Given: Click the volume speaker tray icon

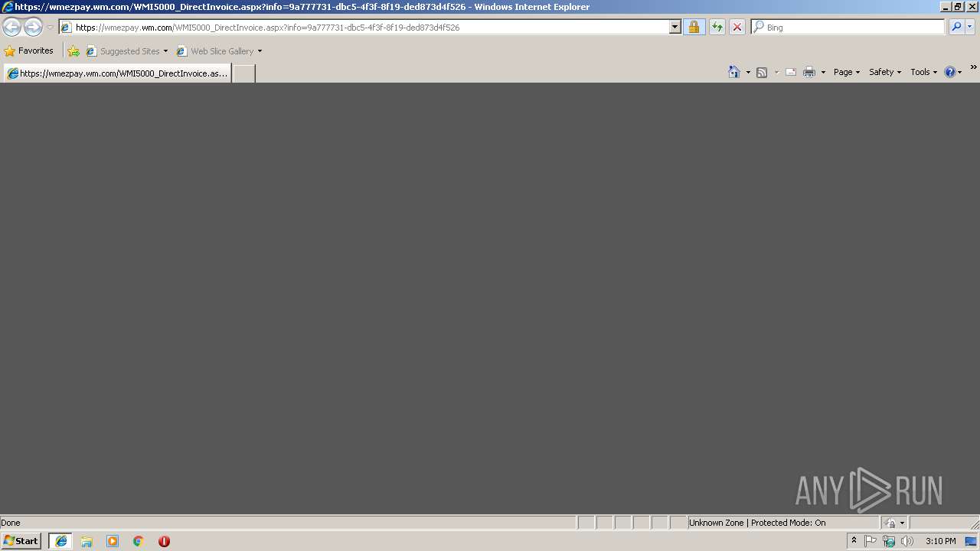Looking at the screenshot, I should coord(907,541).
